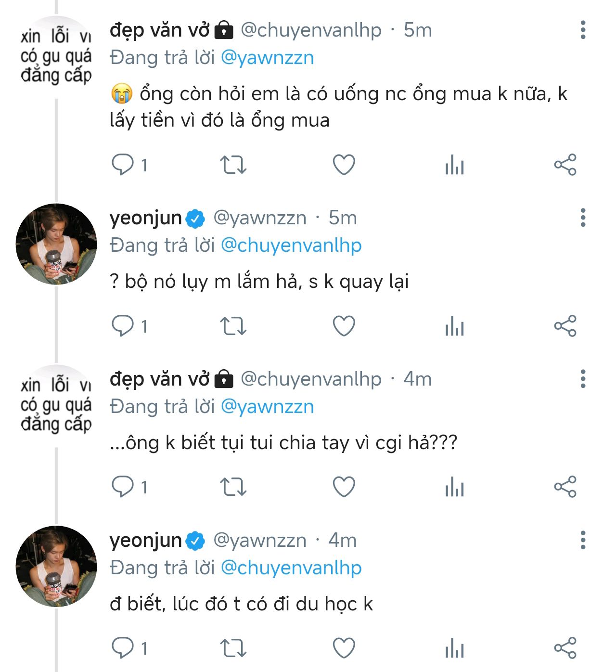View analytics of 'chia tay vì cgi' tweet

[x=454, y=487]
